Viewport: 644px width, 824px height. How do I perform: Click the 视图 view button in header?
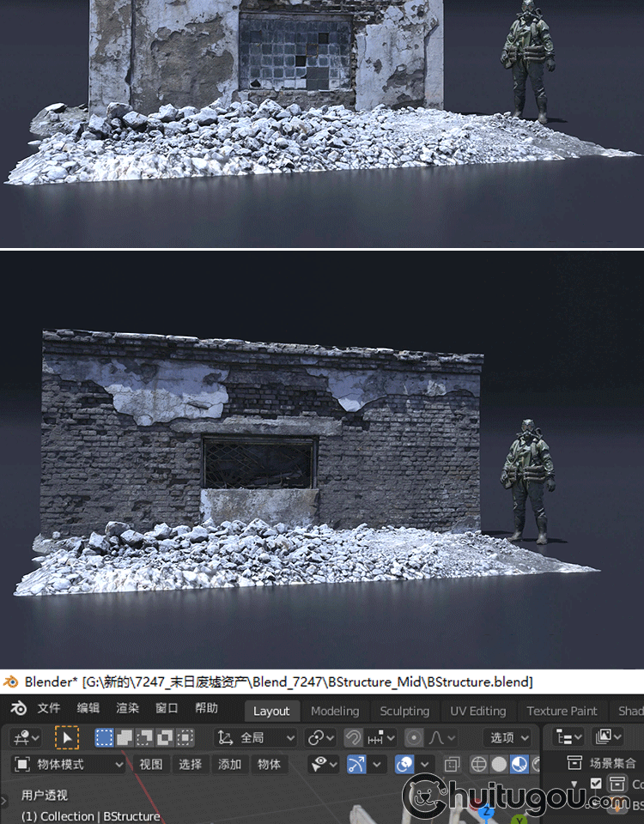[x=151, y=764]
